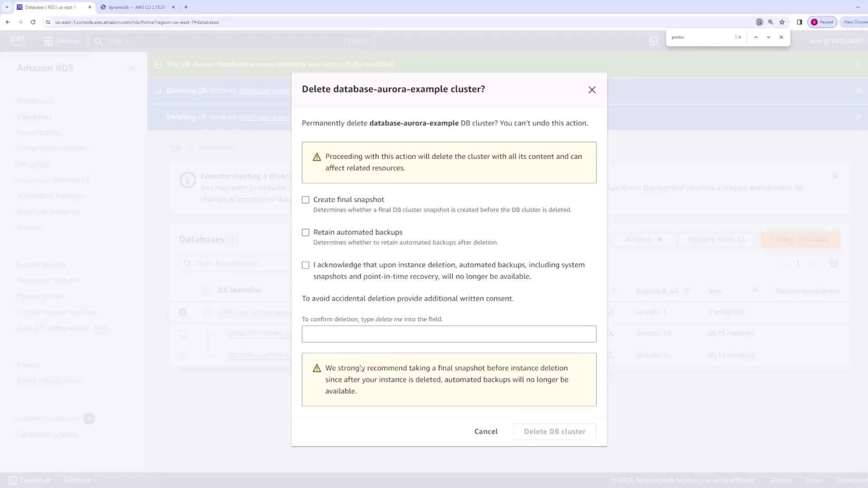Close the find-in-page bar
868x488 pixels.
click(x=781, y=37)
